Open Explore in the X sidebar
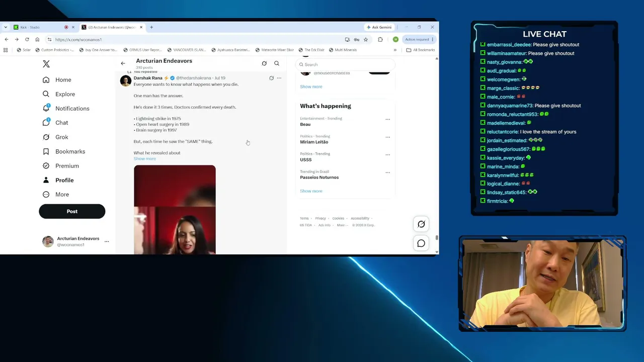 [x=59, y=94]
